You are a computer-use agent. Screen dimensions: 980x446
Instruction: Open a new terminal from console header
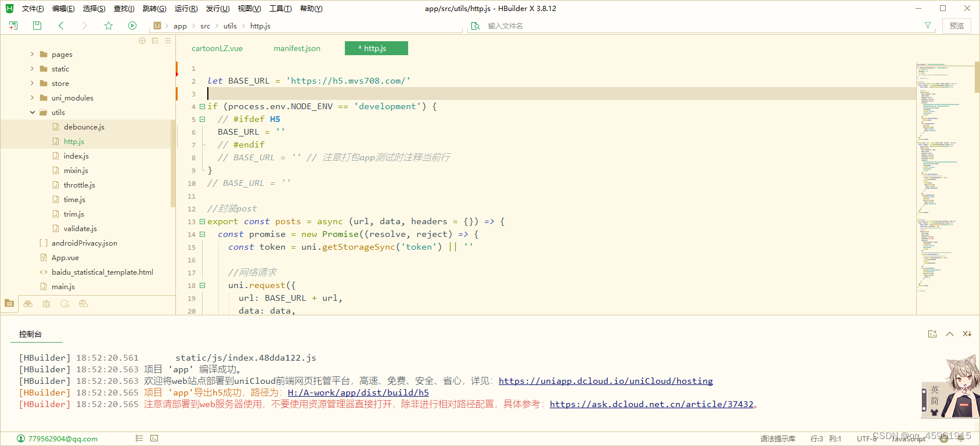coord(932,334)
